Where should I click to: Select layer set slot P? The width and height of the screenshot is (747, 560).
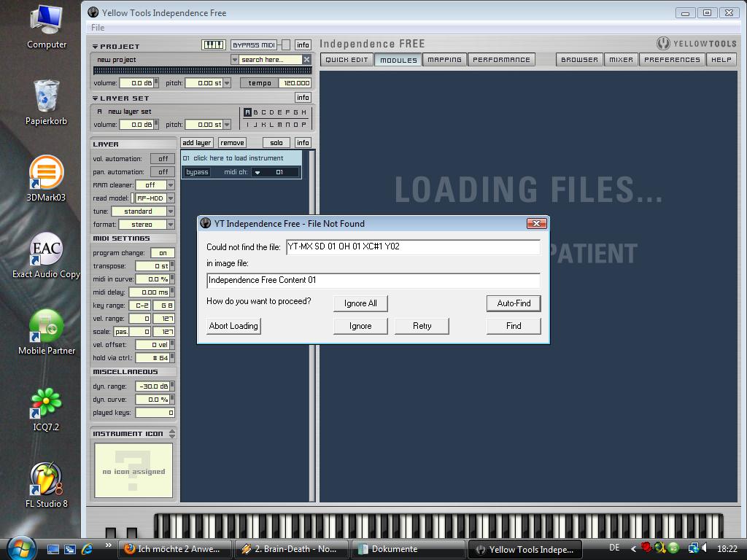[x=303, y=125]
